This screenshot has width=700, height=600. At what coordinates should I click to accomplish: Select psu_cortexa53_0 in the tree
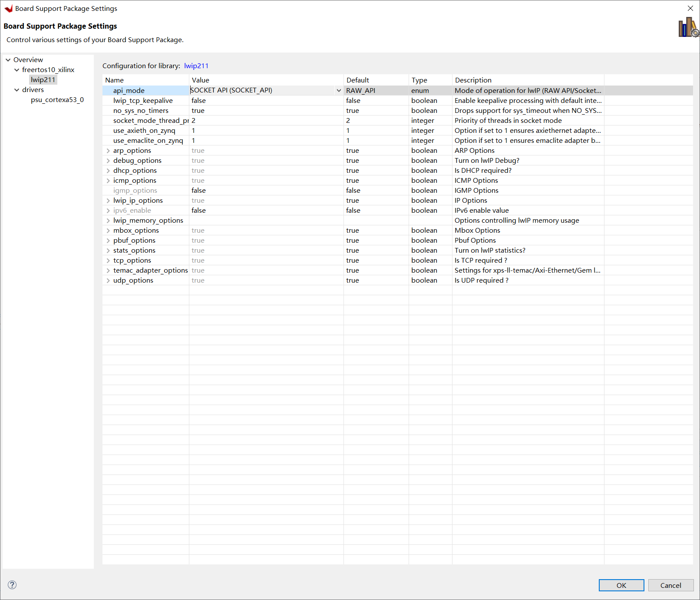click(57, 100)
